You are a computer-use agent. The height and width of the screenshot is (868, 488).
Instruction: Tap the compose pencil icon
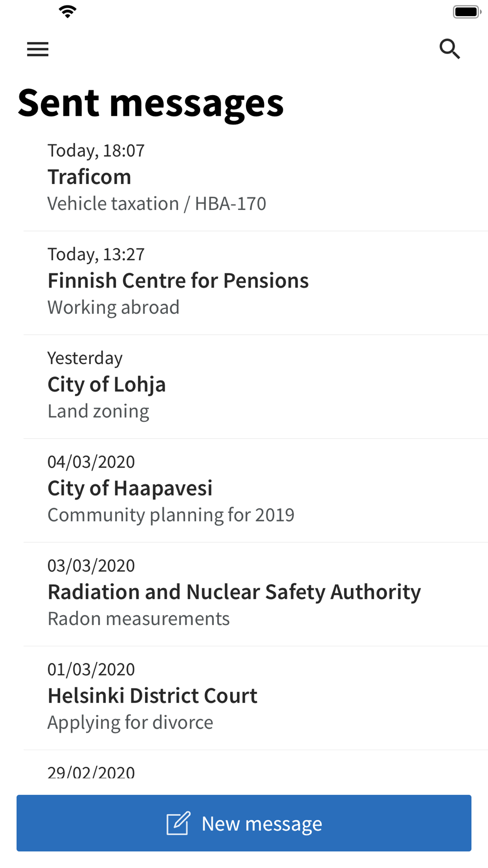click(x=178, y=824)
